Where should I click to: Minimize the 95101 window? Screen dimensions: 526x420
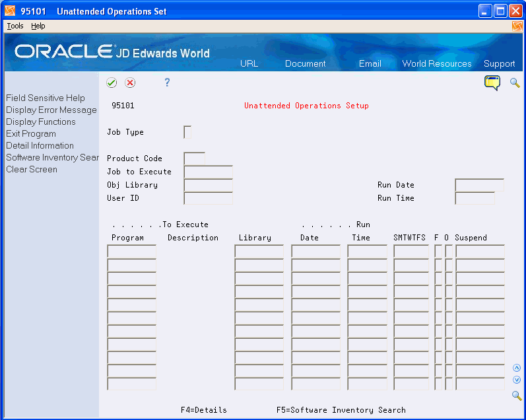coord(484,11)
